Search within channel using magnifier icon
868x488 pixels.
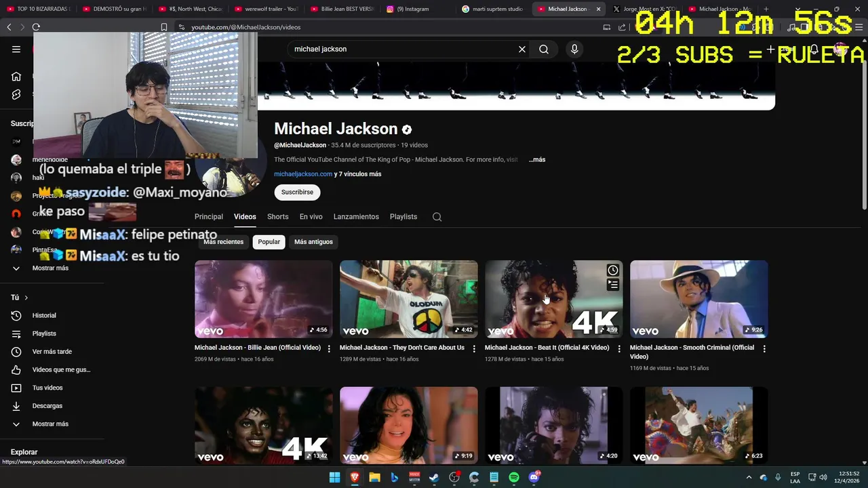click(x=437, y=217)
